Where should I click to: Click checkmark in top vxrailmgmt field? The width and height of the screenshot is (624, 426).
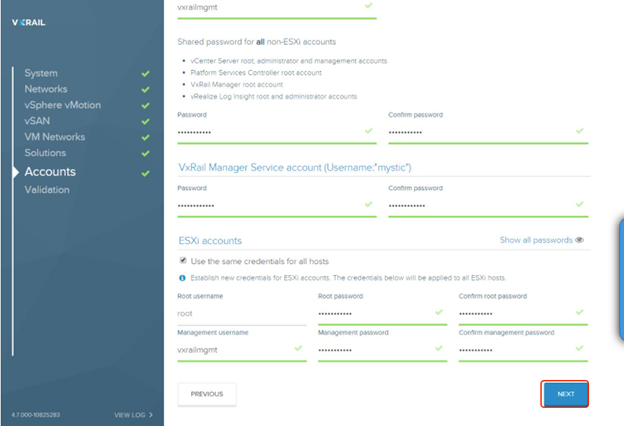pos(369,6)
